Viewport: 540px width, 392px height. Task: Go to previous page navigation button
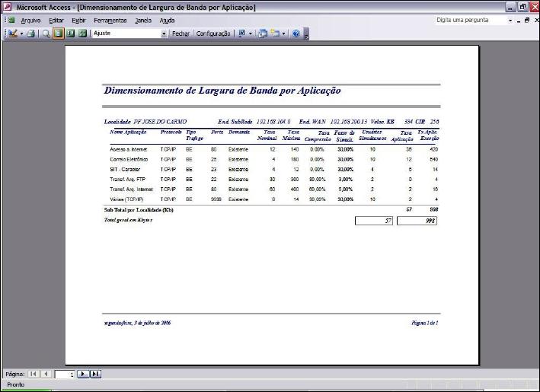tap(46, 374)
